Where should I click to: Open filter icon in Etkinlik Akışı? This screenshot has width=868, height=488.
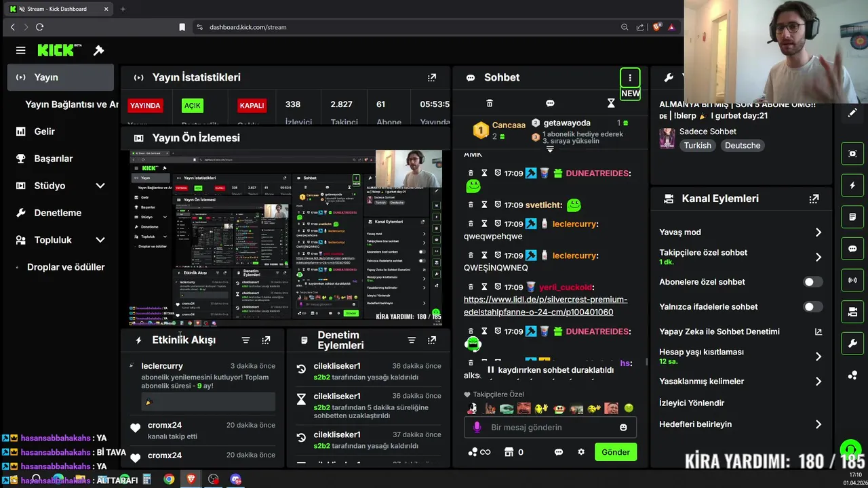pyautogui.click(x=245, y=340)
